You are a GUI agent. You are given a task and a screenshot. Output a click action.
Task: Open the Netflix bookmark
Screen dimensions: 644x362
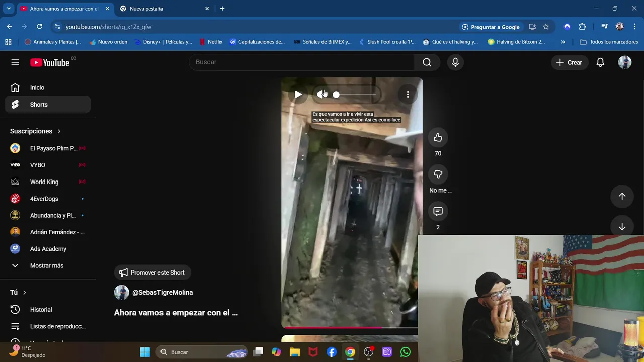click(x=211, y=42)
